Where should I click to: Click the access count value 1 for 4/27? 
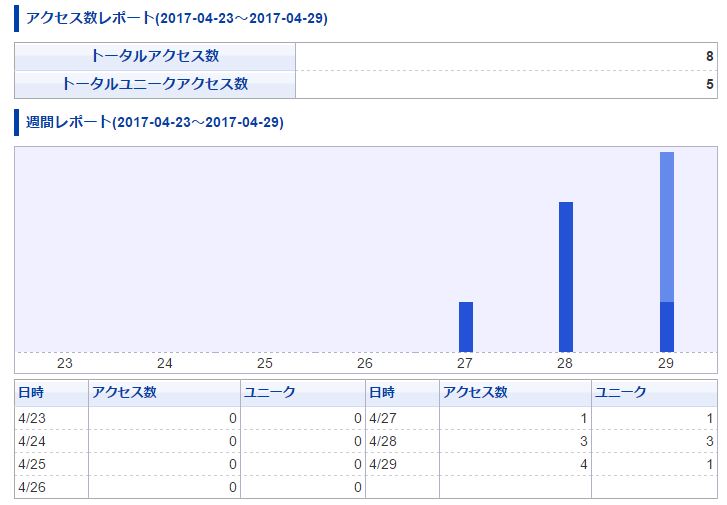[584, 418]
